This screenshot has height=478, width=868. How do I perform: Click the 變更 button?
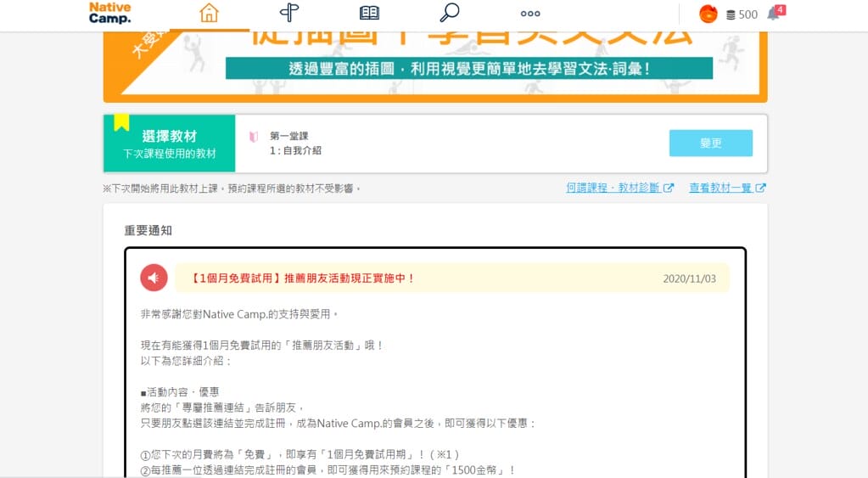pyautogui.click(x=711, y=143)
